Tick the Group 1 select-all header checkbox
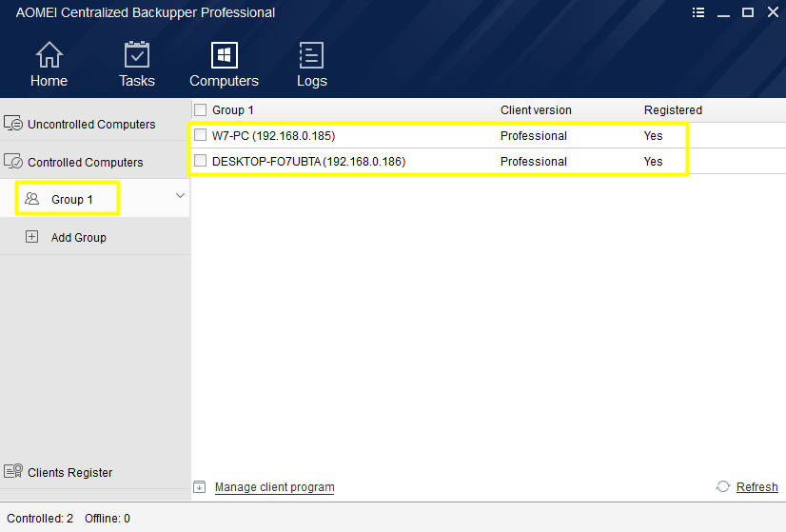 [201, 109]
